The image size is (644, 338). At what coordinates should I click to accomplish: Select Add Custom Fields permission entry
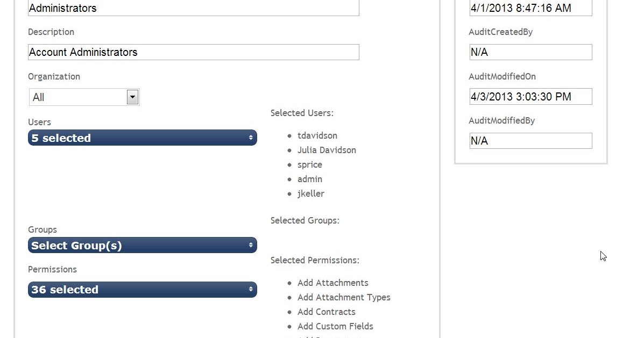point(335,326)
